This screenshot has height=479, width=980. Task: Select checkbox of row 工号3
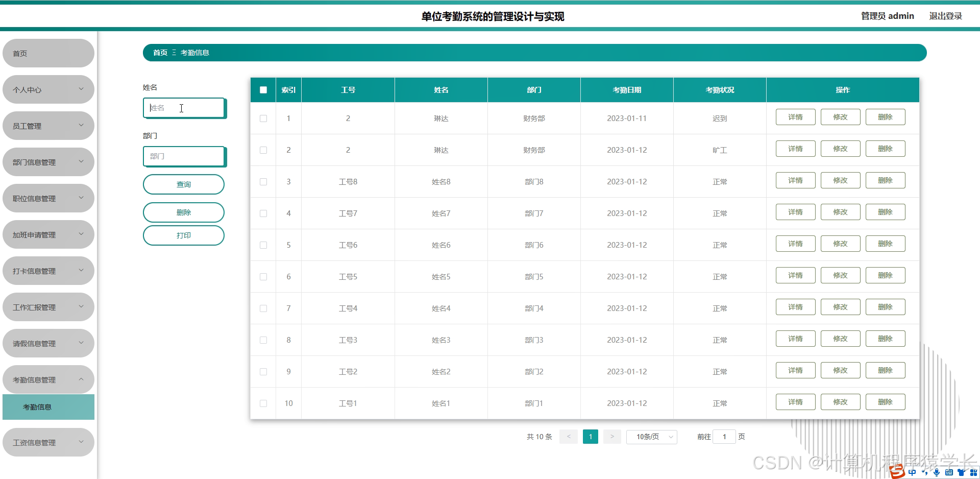263,340
